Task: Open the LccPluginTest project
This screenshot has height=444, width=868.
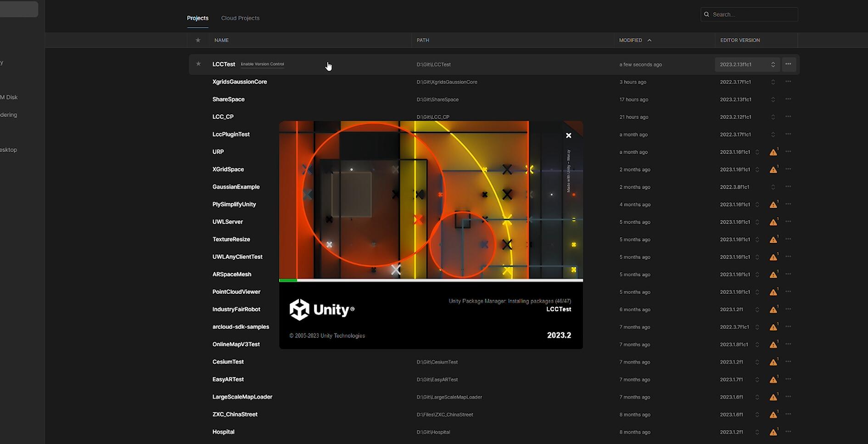Action: tap(231, 134)
